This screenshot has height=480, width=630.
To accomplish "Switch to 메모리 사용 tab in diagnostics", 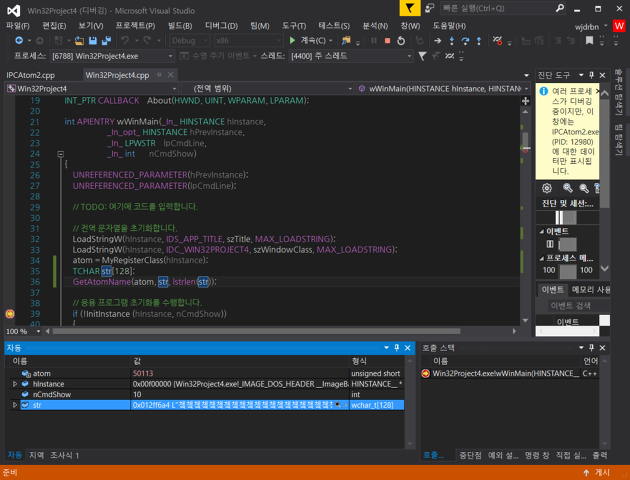I will pos(590,290).
